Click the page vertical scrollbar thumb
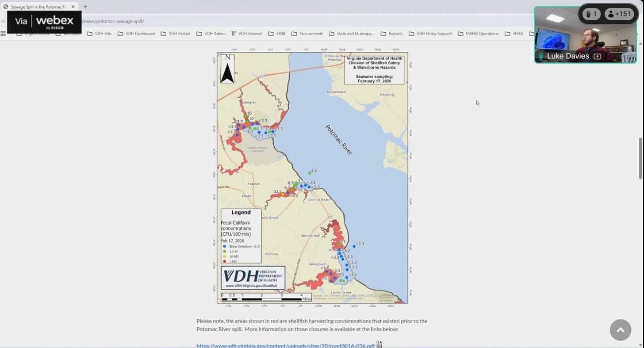644x348 pixels. (640, 158)
